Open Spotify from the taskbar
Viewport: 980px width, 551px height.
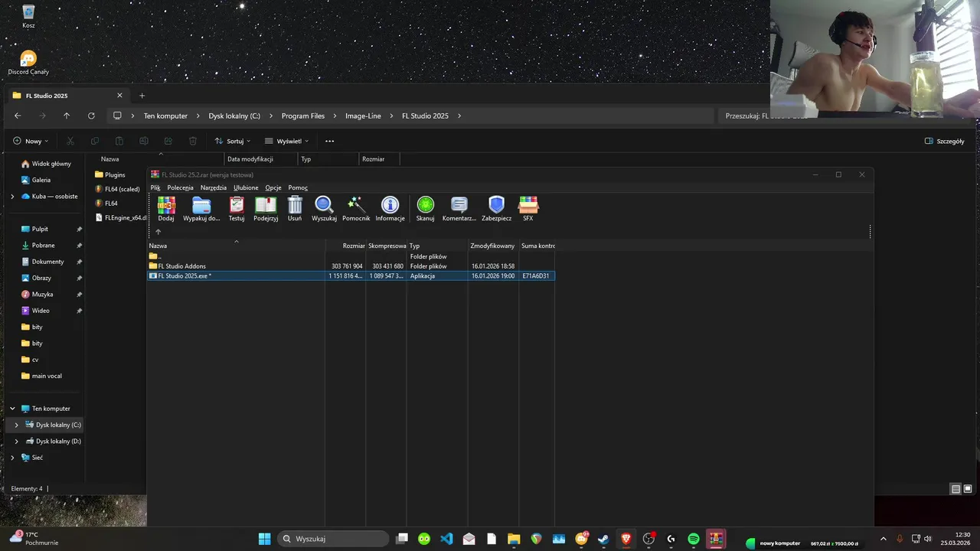pos(694,539)
